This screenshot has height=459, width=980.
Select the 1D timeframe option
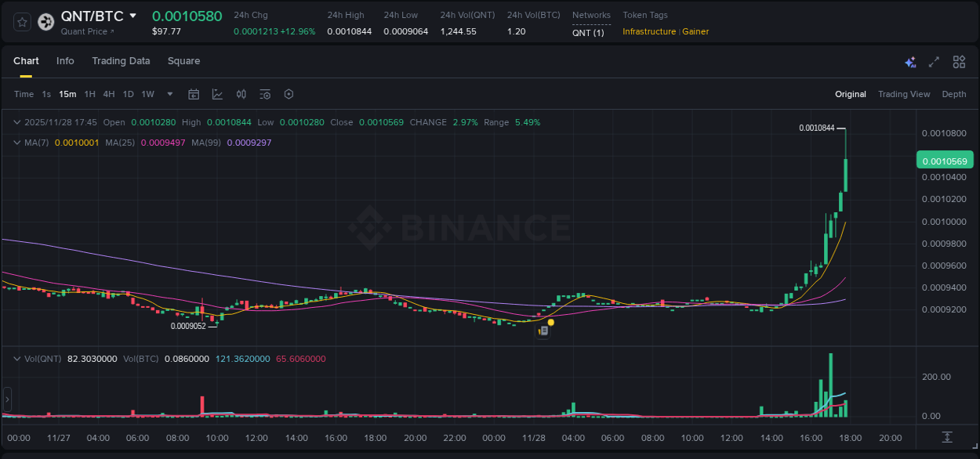pyautogui.click(x=128, y=94)
